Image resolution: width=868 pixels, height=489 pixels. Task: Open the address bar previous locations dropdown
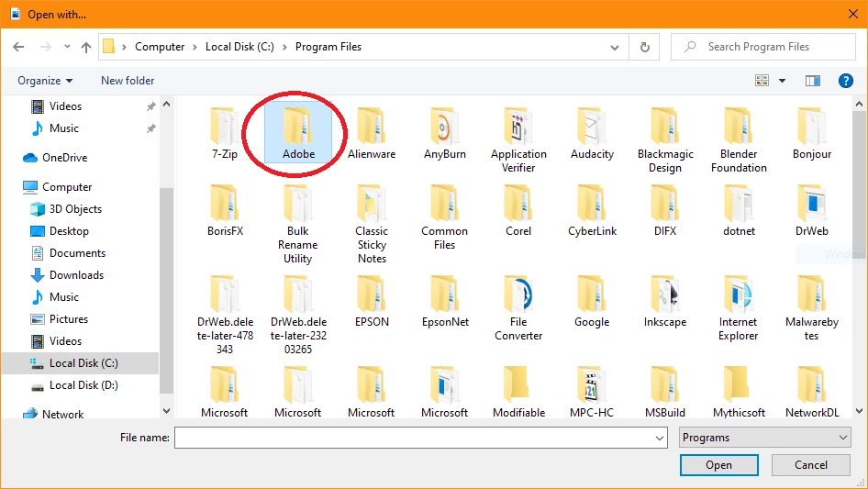click(615, 47)
